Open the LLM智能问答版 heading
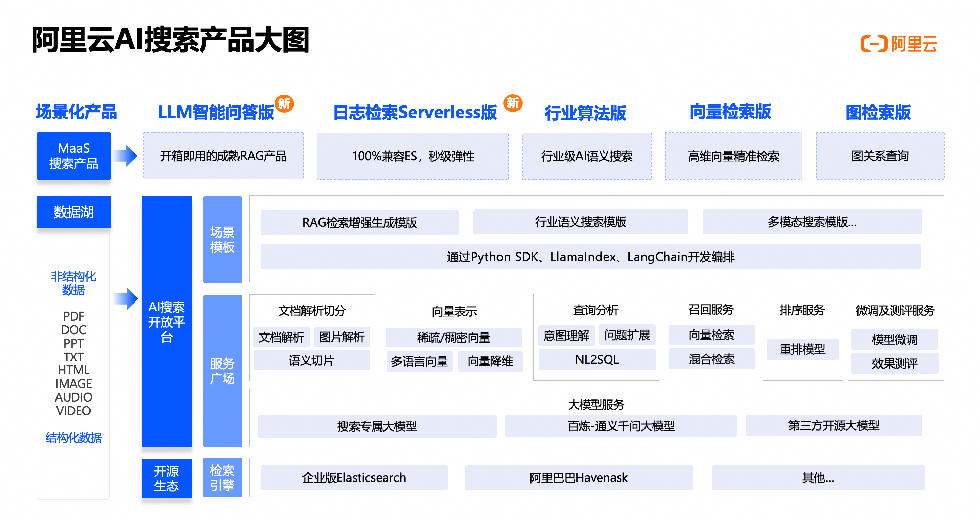This screenshot has height=522, width=980. pos(216,112)
